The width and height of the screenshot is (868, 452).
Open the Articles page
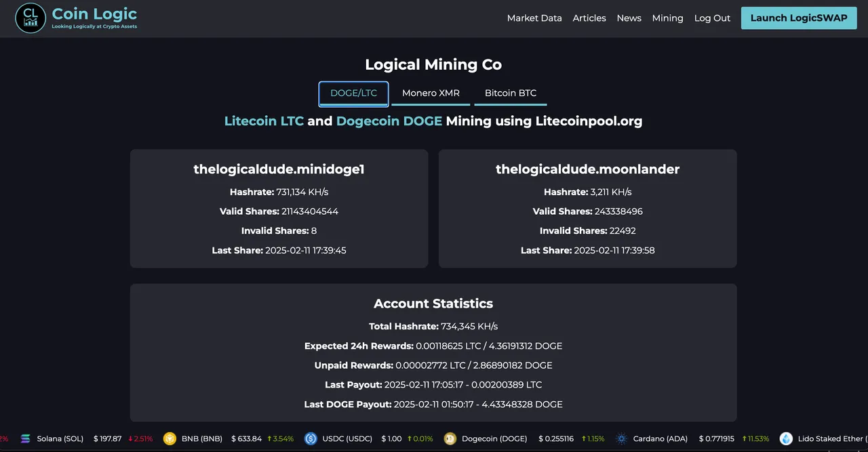click(589, 18)
